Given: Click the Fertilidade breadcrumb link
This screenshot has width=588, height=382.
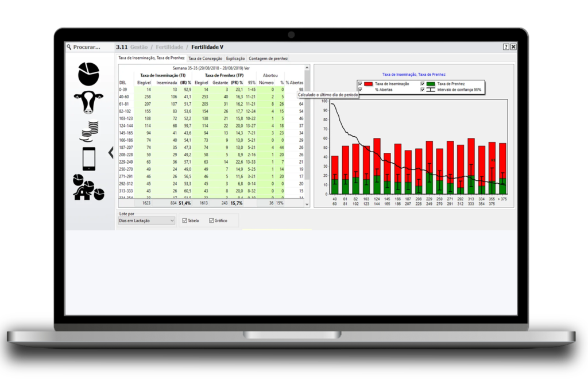Looking at the screenshot, I should tap(170, 47).
